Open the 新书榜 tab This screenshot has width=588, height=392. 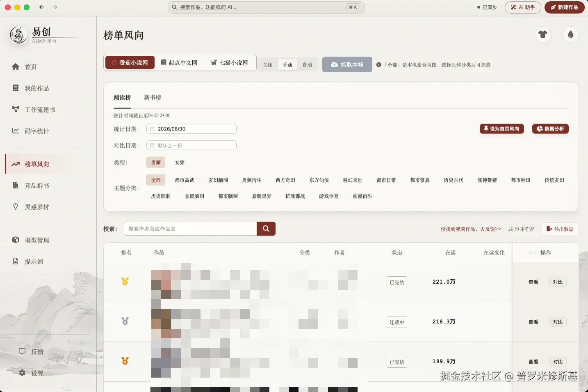(x=153, y=98)
